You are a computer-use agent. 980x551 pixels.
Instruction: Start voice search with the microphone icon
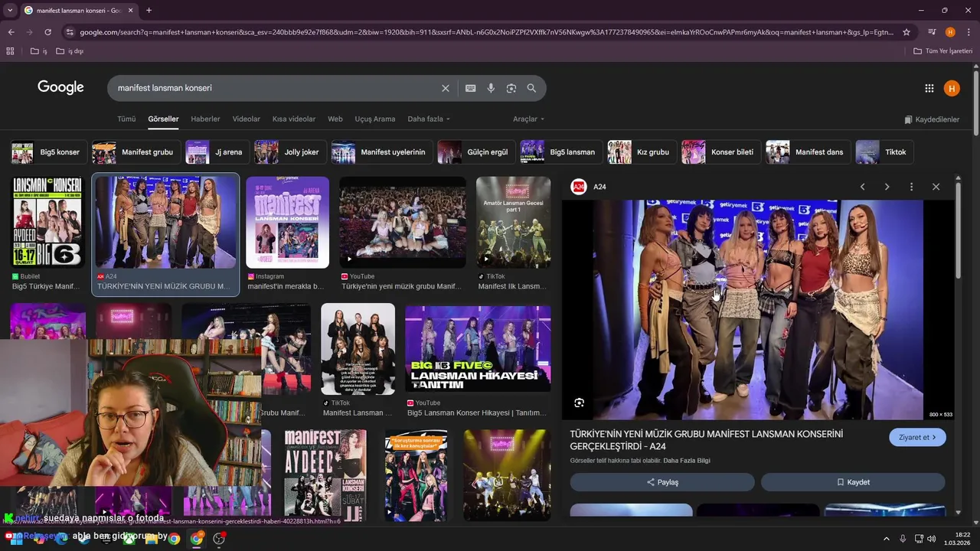tap(491, 88)
